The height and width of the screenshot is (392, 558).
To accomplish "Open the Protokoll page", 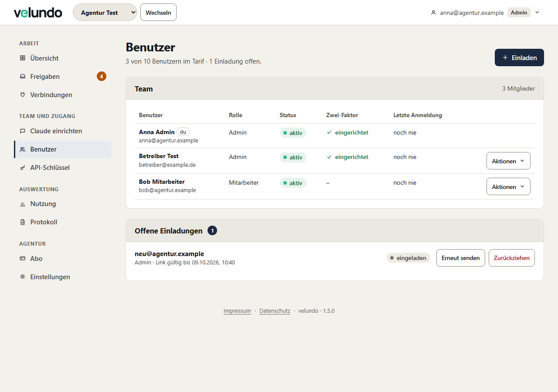I will pyautogui.click(x=63, y=222).
